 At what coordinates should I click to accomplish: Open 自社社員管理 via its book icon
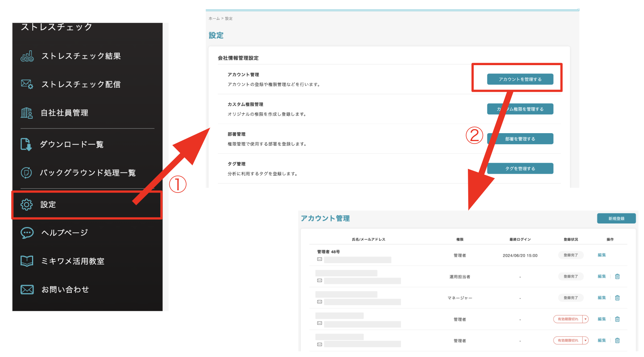(26, 113)
